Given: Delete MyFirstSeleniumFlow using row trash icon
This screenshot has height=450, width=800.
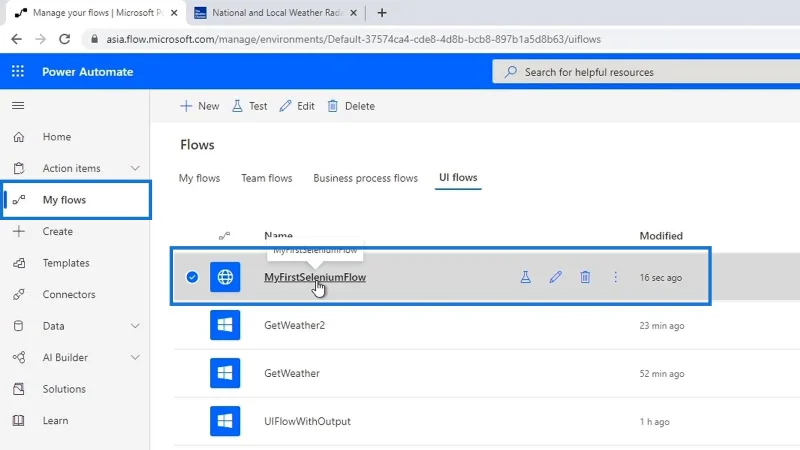Looking at the screenshot, I should [585, 277].
